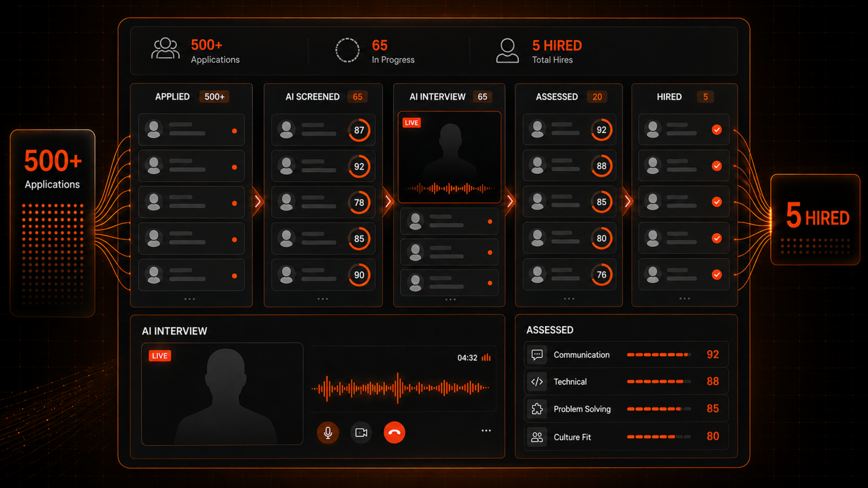Click the Problem Solving puzzle icon

click(x=537, y=409)
